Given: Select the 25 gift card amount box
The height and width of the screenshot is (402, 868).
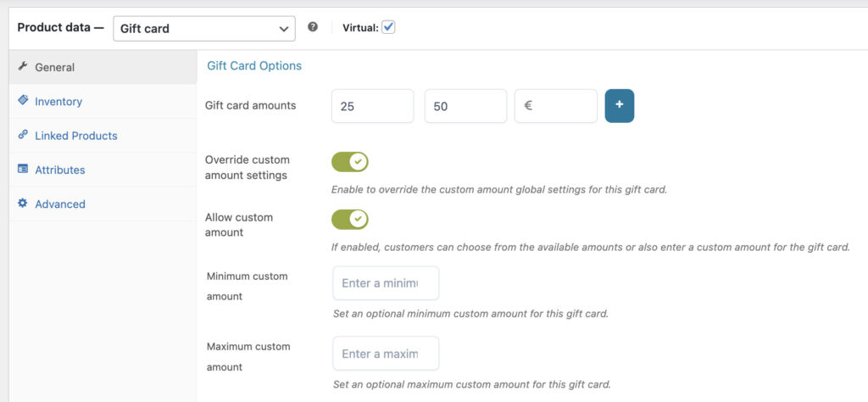Looking at the screenshot, I should (373, 106).
